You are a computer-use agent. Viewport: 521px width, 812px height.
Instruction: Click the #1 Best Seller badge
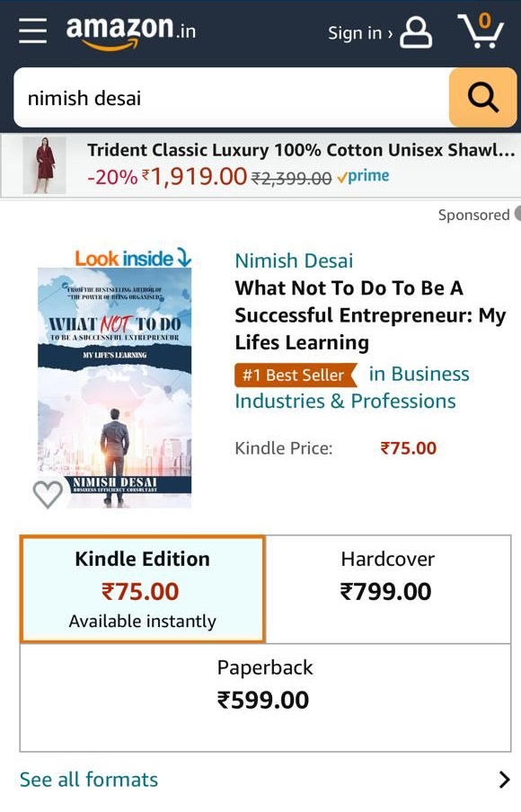(x=296, y=375)
